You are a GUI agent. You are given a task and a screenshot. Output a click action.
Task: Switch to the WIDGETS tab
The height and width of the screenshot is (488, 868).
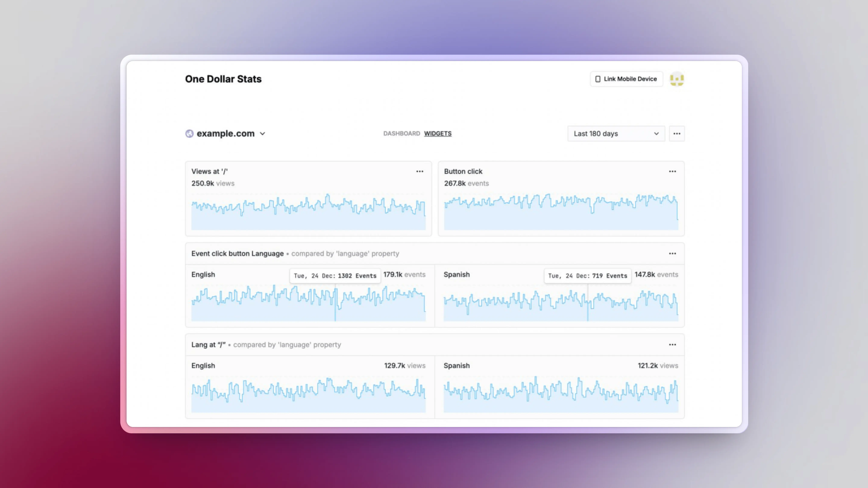[438, 134]
